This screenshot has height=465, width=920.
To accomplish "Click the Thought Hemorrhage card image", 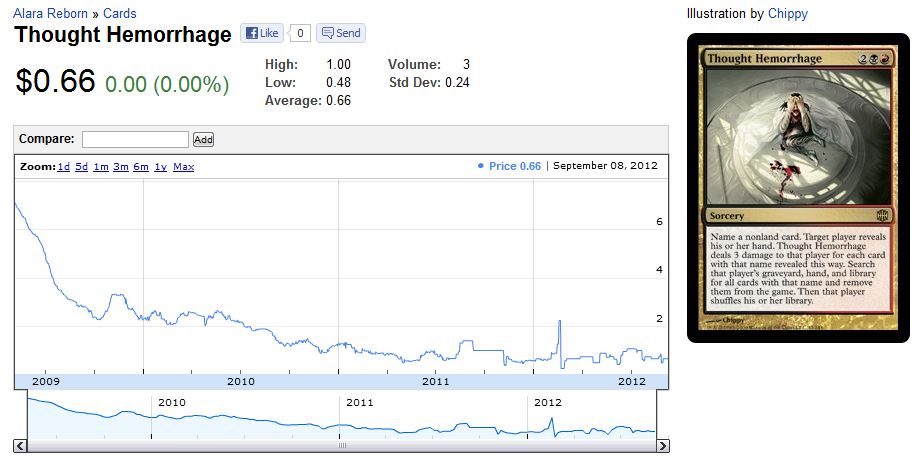I will [798, 187].
